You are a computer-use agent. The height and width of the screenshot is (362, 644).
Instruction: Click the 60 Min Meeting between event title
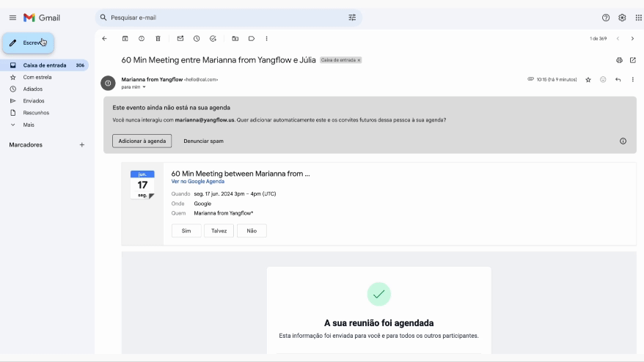click(241, 174)
